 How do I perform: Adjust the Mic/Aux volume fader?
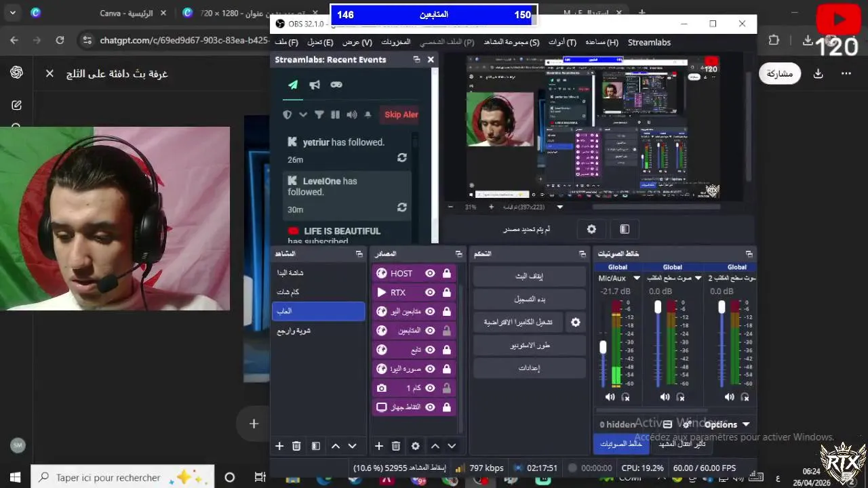pos(603,346)
